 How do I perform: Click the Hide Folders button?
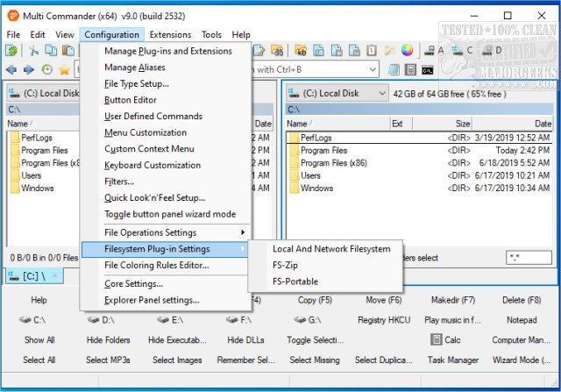tap(108, 339)
